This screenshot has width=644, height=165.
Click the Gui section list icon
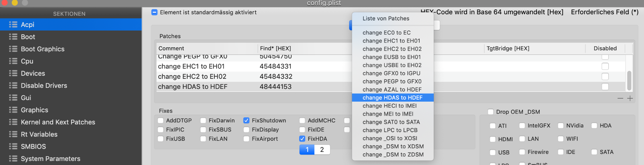coord(13,98)
